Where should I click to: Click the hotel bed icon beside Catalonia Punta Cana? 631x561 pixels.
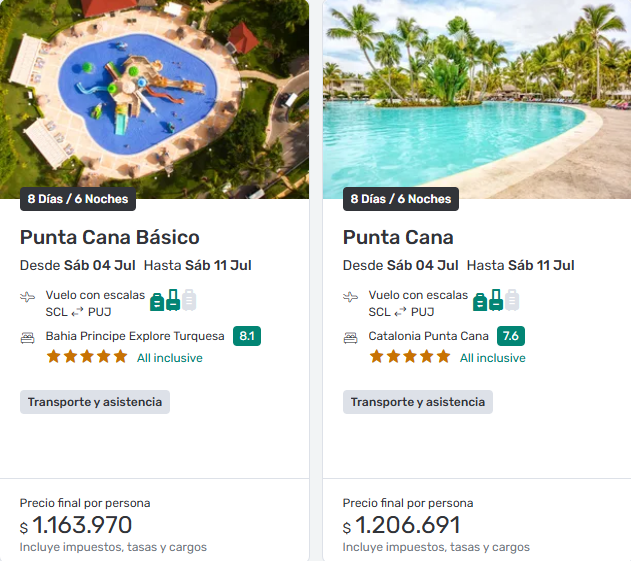(350, 337)
